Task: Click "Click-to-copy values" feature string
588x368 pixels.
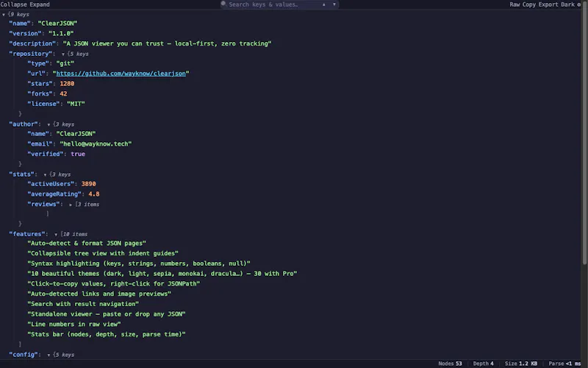Action: (114, 284)
